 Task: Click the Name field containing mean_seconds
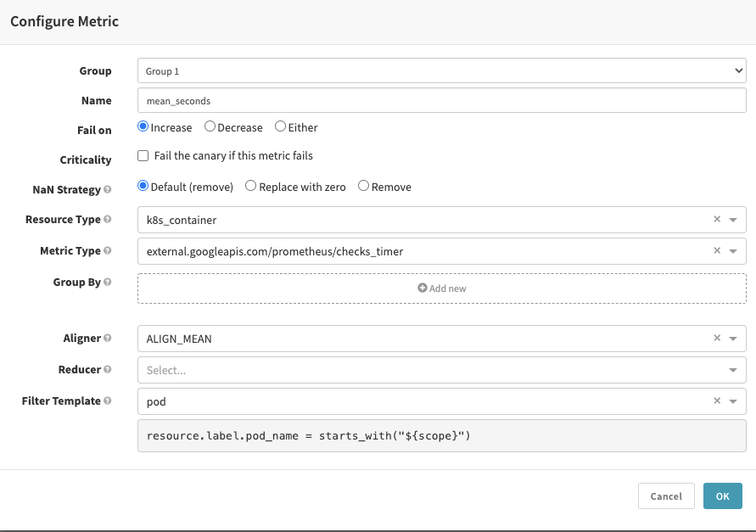(x=441, y=101)
